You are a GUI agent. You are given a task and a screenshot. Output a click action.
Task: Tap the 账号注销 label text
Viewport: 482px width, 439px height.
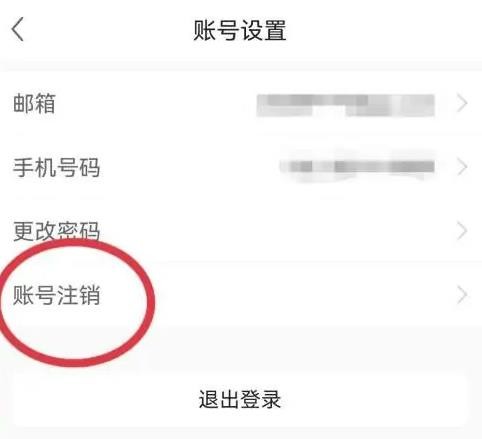click(x=56, y=295)
